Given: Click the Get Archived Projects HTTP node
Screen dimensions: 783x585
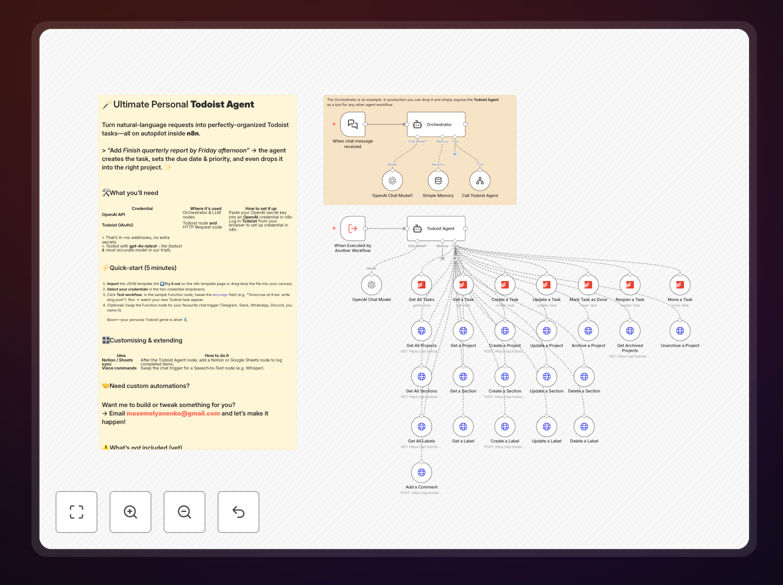Looking at the screenshot, I should pos(630,331).
